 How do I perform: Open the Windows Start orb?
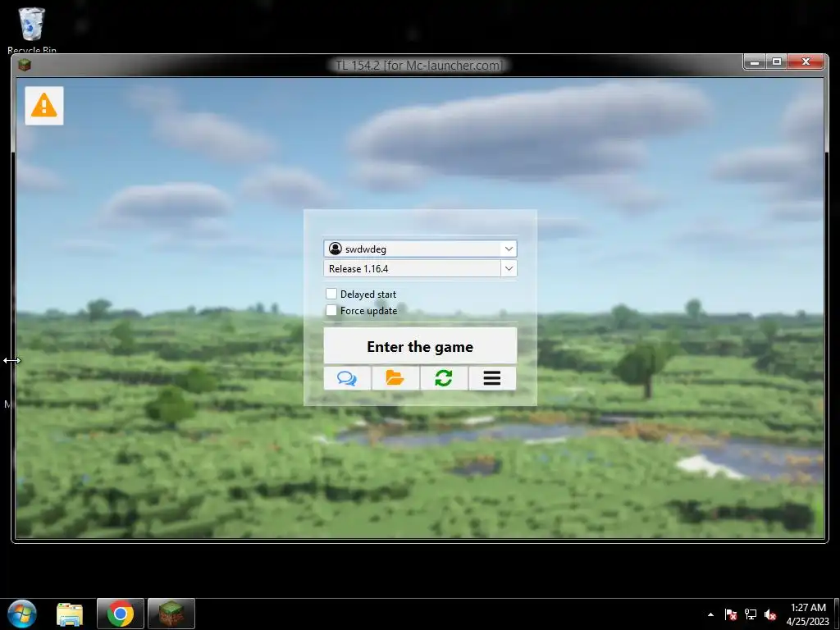pos(22,614)
